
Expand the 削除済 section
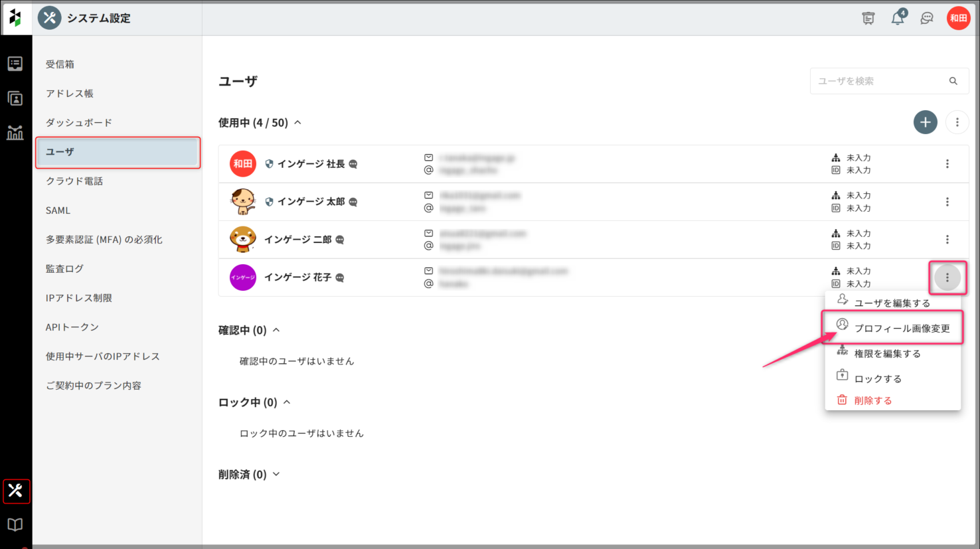[276, 474]
